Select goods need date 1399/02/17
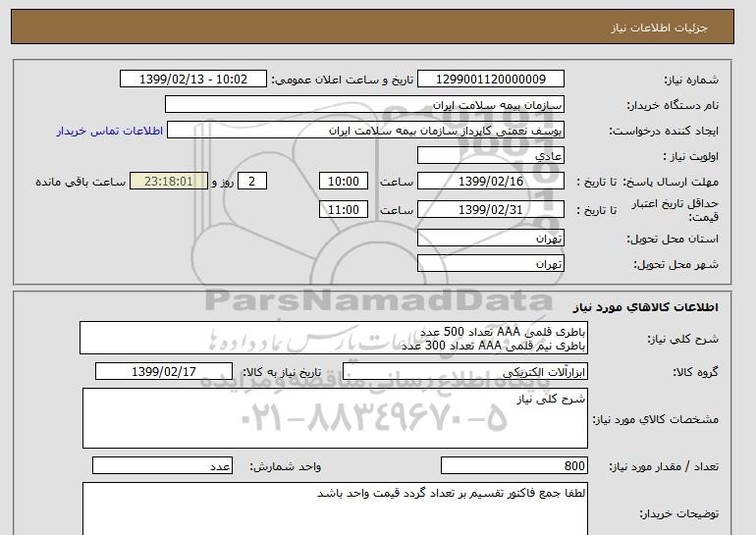This screenshot has height=535, width=756. pos(163,372)
